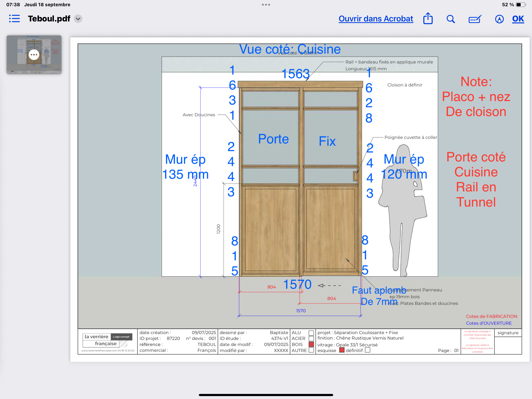Screen dimensions: 532x399
Task: Check the ACIER checkbox
Action: (x=311, y=339)
